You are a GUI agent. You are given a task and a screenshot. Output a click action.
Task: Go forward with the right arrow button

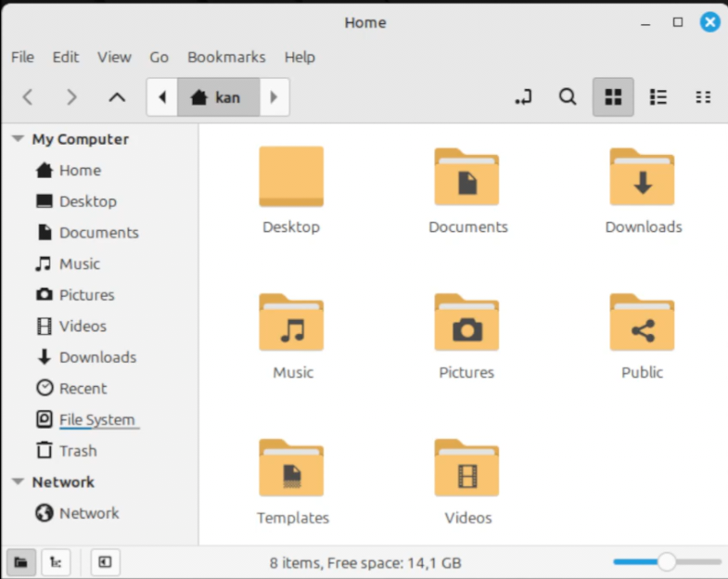click(71, 97)
